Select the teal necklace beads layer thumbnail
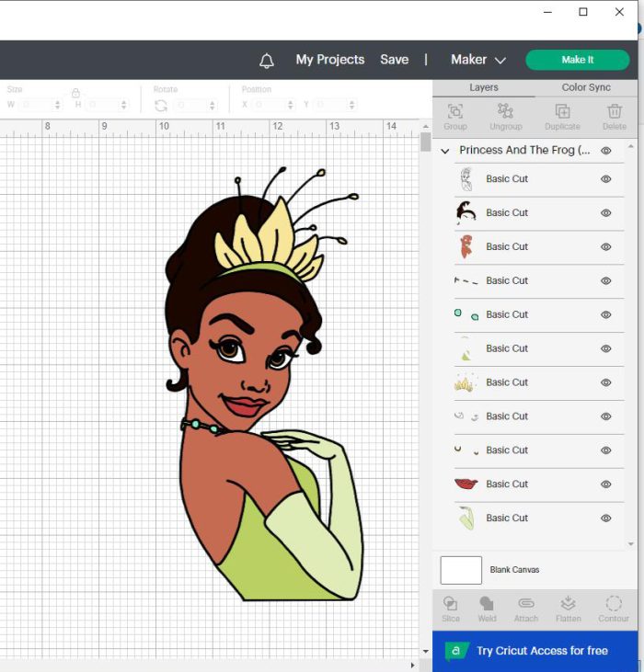Viewport: 644px width, 672px height. click(466, 315)
